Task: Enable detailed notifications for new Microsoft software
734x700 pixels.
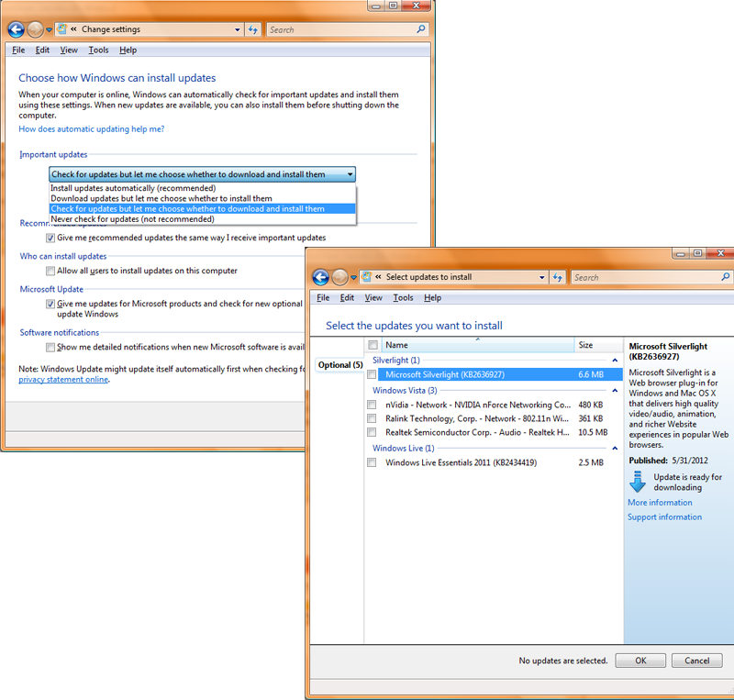Action: 50,347
